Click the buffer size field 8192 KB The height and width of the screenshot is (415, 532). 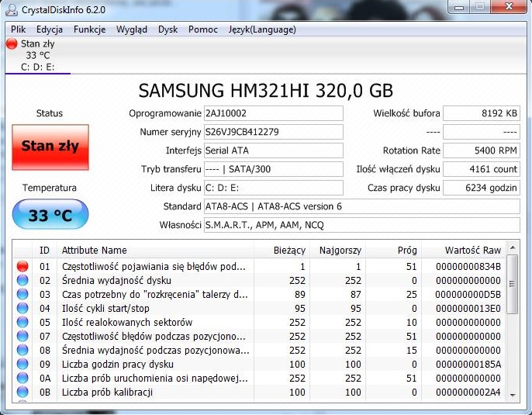pyautogui.click(x=482, y=113)
